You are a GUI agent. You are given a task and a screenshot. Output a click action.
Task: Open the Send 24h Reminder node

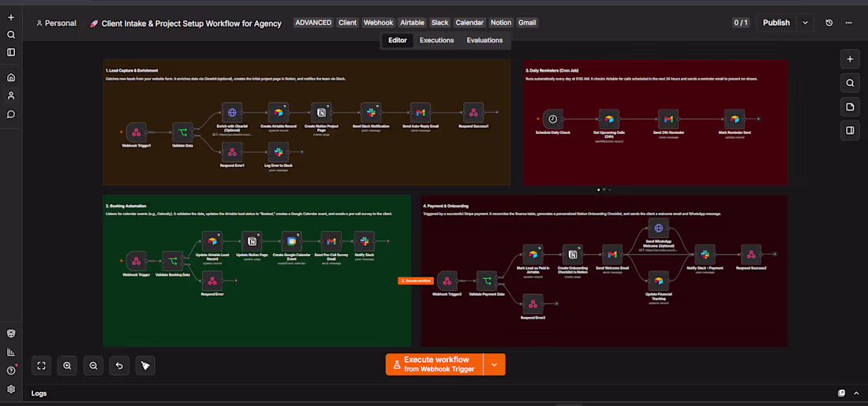pos(668,119)
